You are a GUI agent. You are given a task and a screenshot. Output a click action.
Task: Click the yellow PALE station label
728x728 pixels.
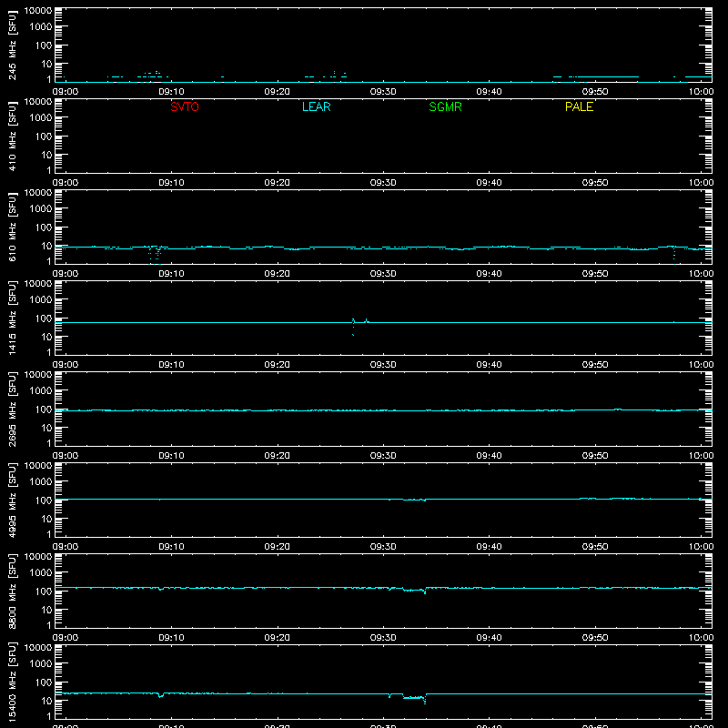point(579,106)
